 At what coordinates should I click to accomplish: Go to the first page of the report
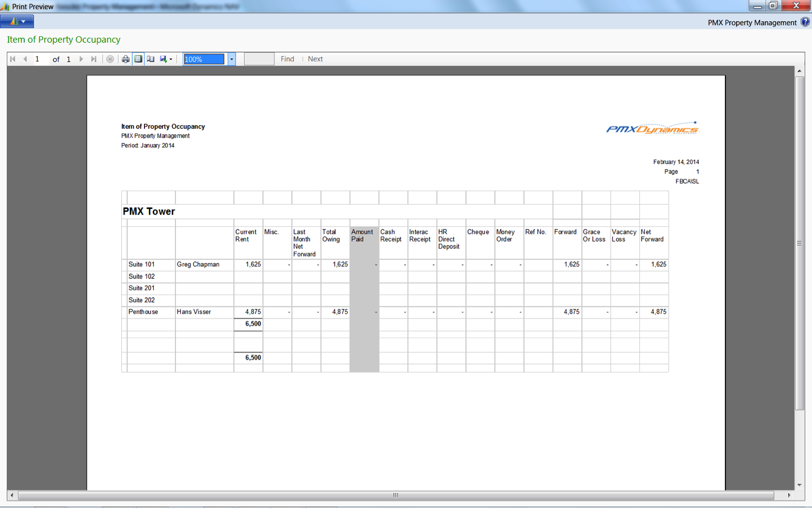[x=13, y=59]
